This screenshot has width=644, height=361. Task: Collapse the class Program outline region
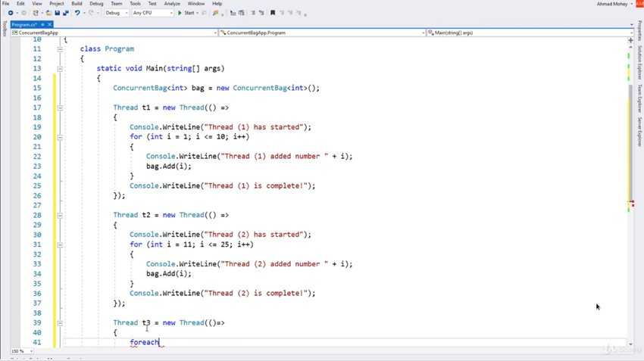click(60, 49)
